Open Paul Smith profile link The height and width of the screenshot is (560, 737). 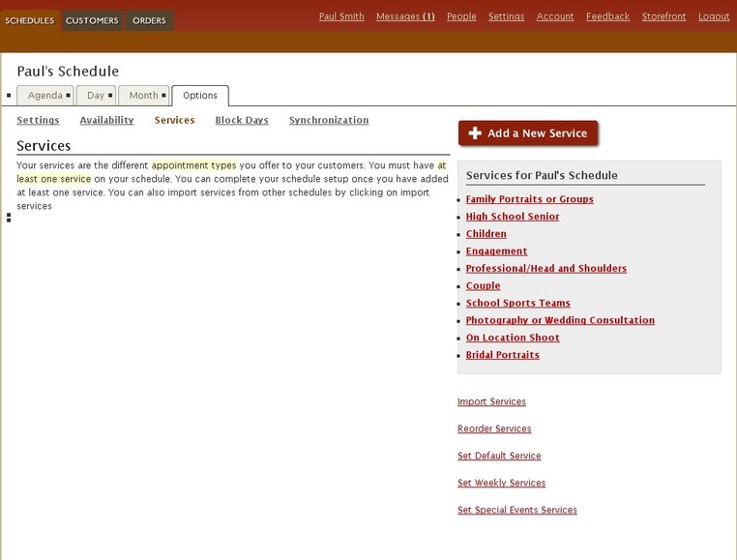pos(341,16)
